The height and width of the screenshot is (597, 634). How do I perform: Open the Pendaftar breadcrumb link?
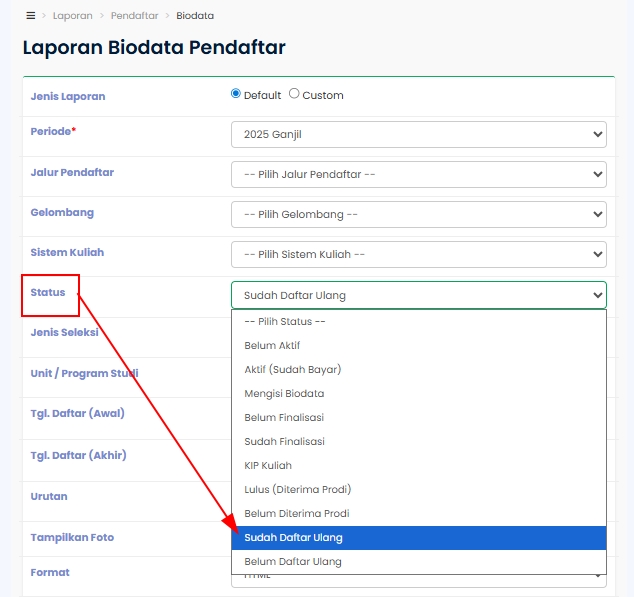(134, 16)
